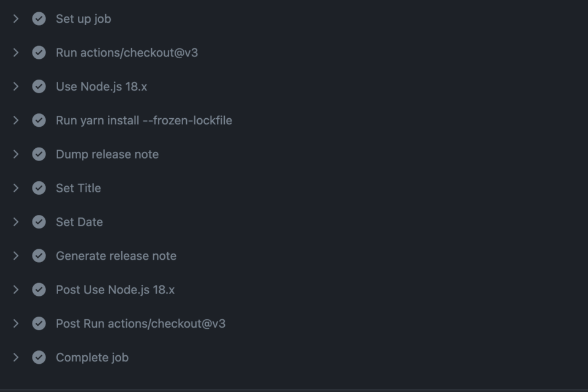Click the checkmark icon next to Run actions/checkout@v3
The height and width of the screenshot is (392, 588).
[39, 53]
